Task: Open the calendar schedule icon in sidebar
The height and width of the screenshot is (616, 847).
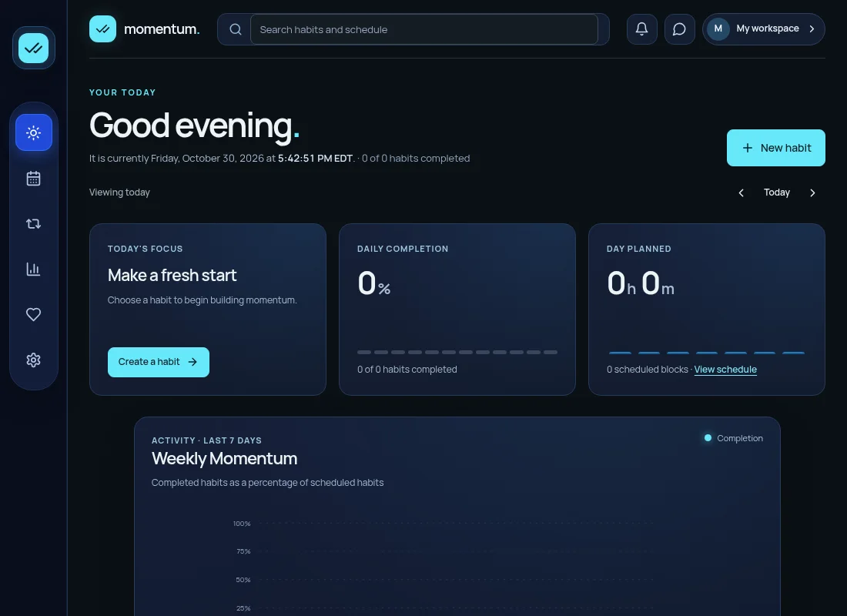Action: pos(33,179)
